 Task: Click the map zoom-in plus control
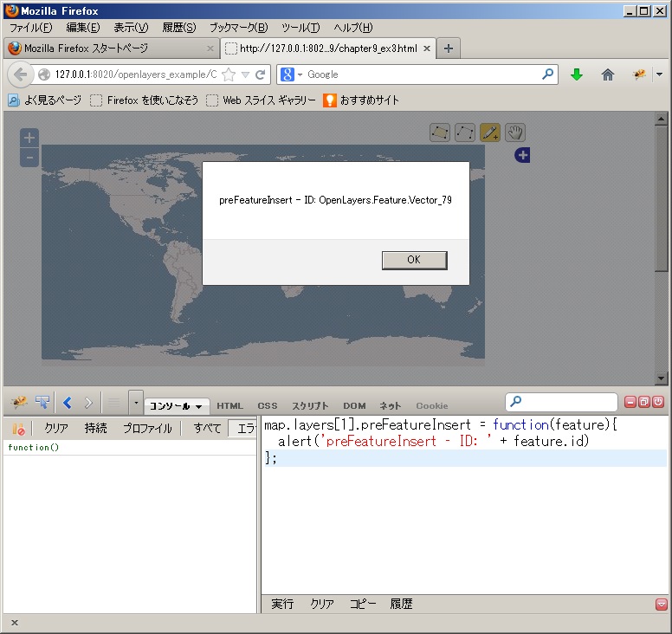pyautogui.click(x=29, y=138)
